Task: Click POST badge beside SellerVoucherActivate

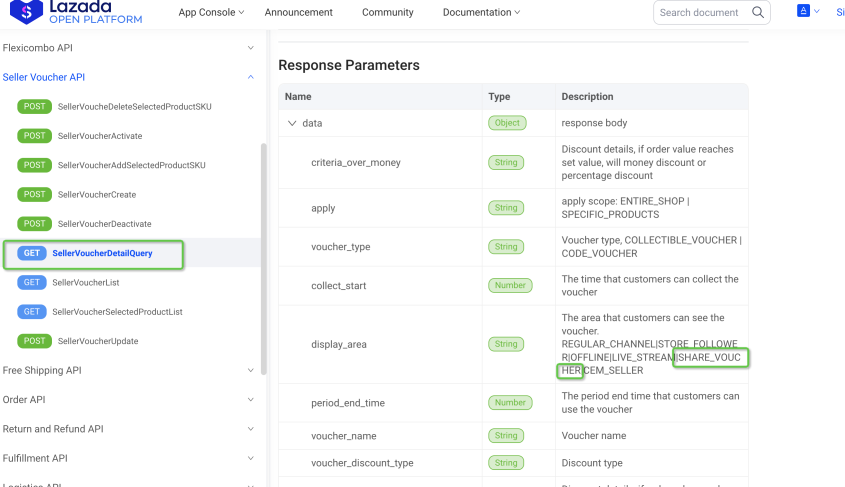Action: click(x=35, y=136)
